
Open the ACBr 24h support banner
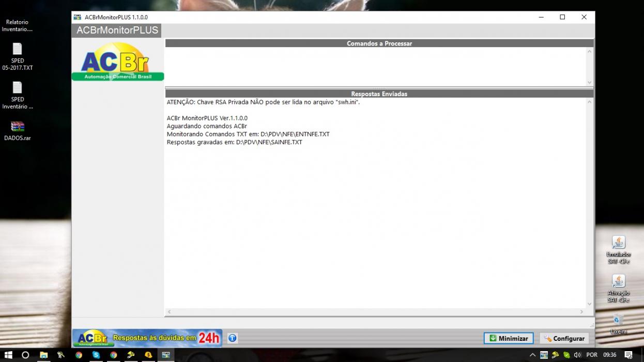click(x=147, y=338)
